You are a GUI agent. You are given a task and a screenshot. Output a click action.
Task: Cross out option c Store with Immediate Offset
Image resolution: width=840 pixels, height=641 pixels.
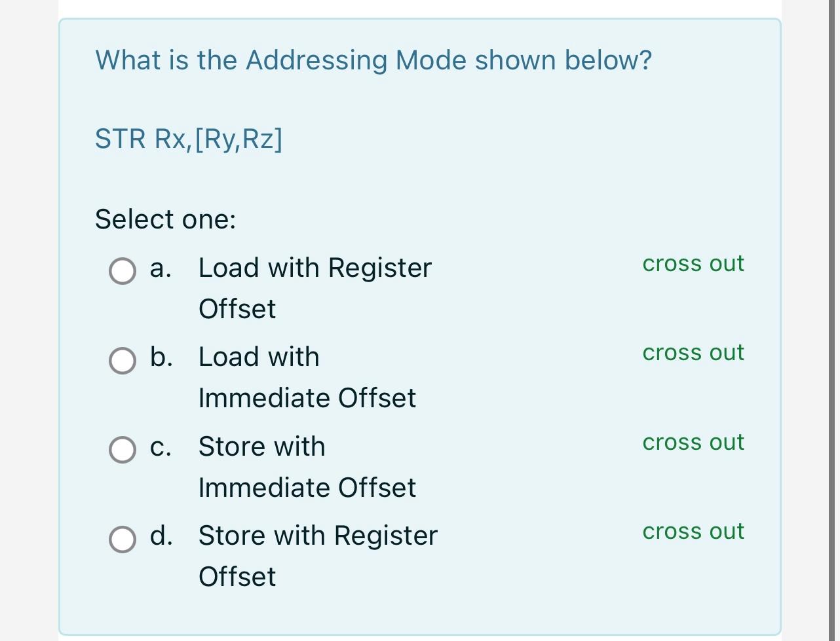(x=693, y=443)
